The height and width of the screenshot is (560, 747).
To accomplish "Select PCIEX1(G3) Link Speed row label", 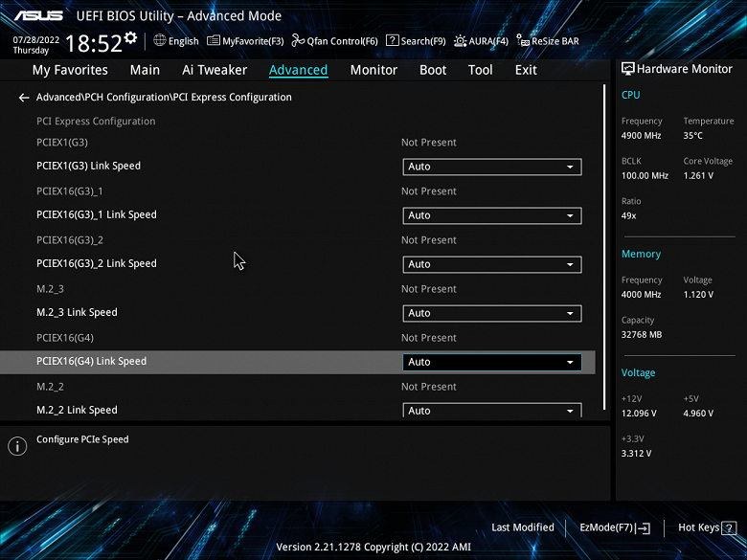I will coord(89,166).
